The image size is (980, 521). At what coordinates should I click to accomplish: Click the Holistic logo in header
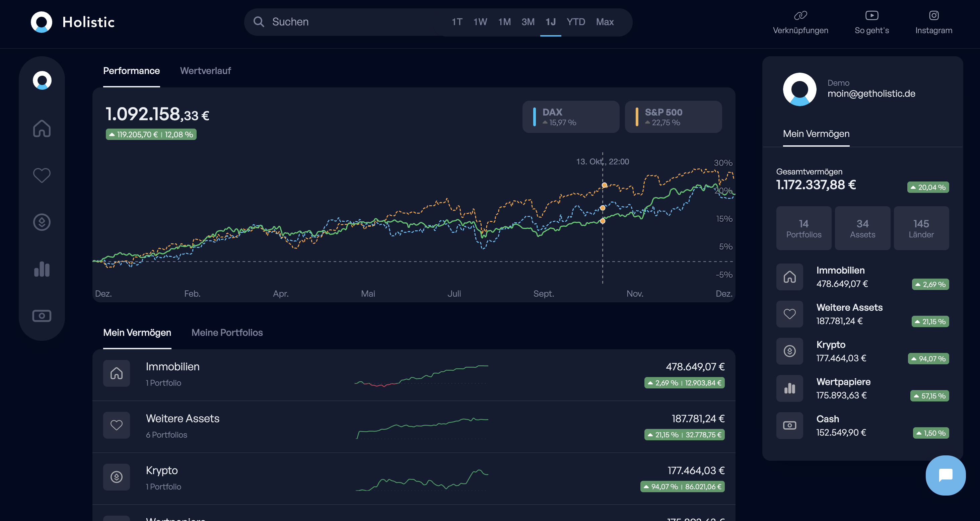click(x=73, y=22)
